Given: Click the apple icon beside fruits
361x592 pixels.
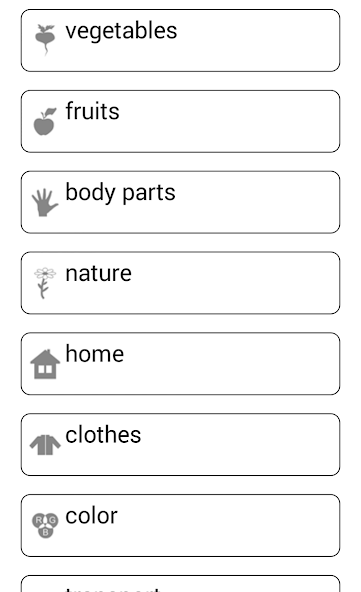Looking at the screenshot, I should click(45, 121).
